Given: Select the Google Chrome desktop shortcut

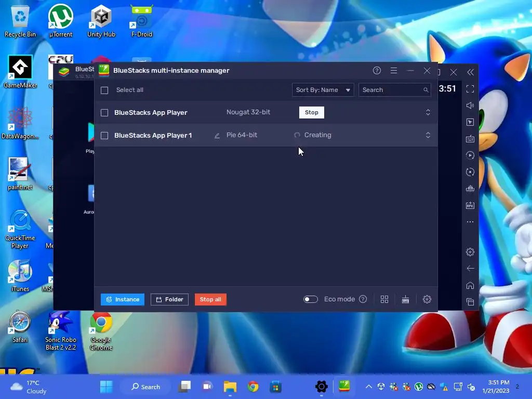Looking at the screenshot, I should tap(101, 330).
